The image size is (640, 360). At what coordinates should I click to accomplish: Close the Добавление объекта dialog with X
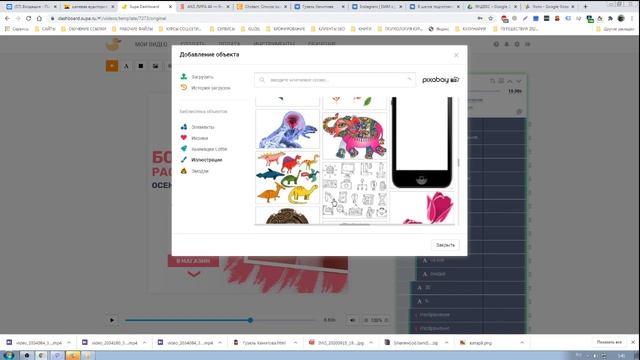pyautogui.click(x=456, y=55)
